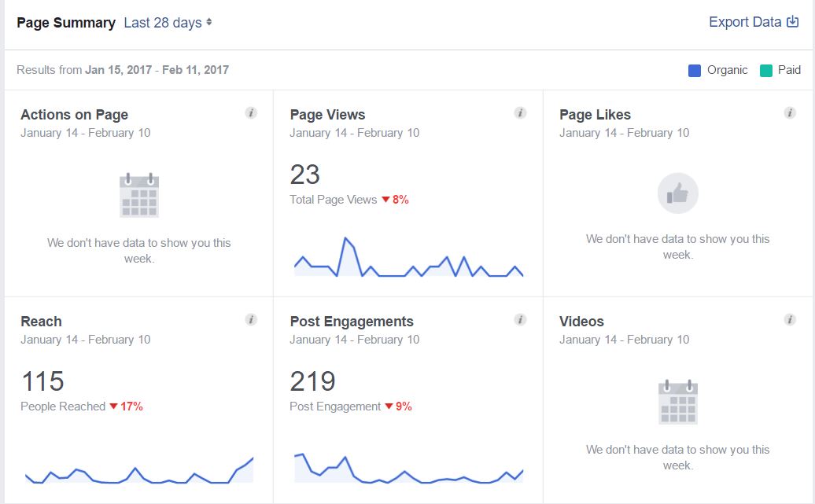Viewport: 815px width, 504px height.
Task: Click the 8% decrease value in Page Views
Action: (400, 200)
